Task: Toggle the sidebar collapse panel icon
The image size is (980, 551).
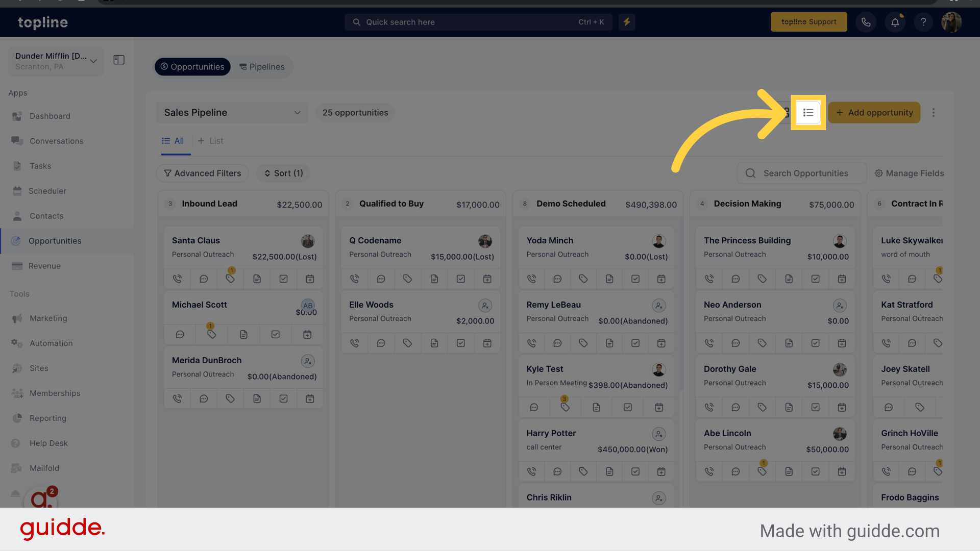Action: [x=119, y=60]
